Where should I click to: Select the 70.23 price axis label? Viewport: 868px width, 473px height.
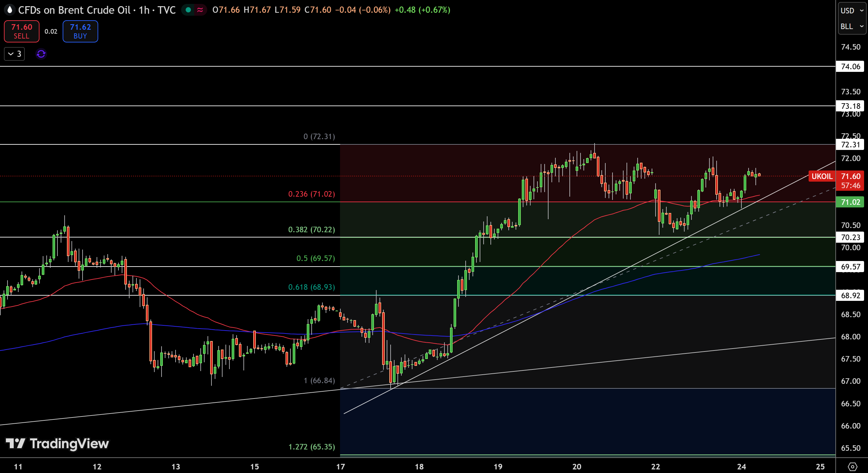[850, 237]
